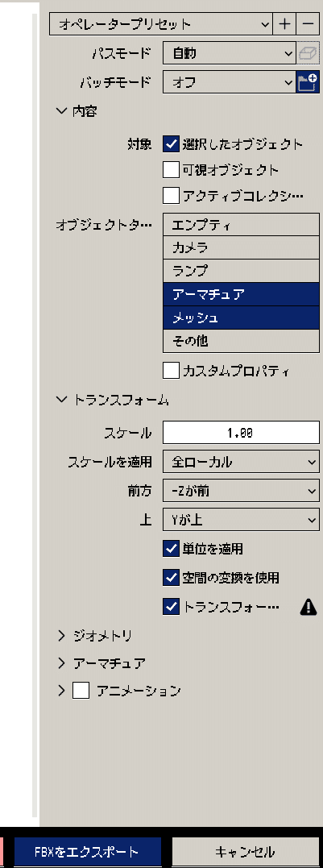The width and height of the screenshot is (323, 868).
Task: Deselect メッシュ object type
Action: tap(241, 318)
